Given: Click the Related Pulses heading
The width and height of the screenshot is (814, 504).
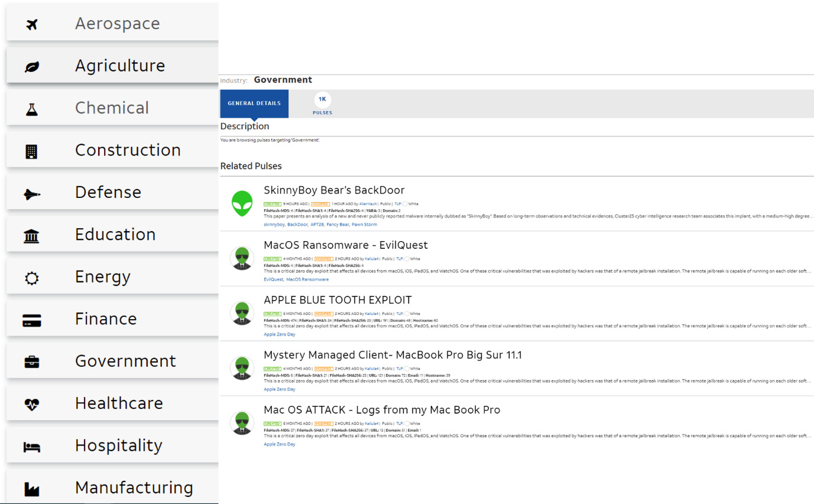Looking at the screenshot, I should point(251,166).
